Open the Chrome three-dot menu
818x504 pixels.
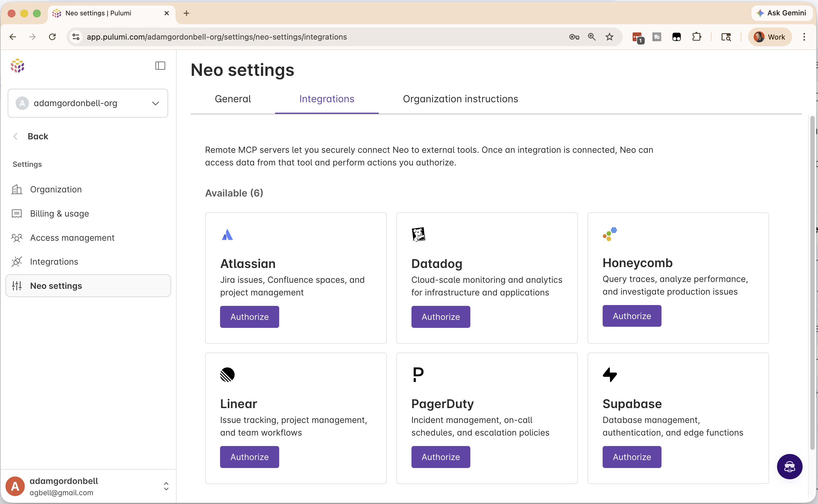(x=804, y=37)
